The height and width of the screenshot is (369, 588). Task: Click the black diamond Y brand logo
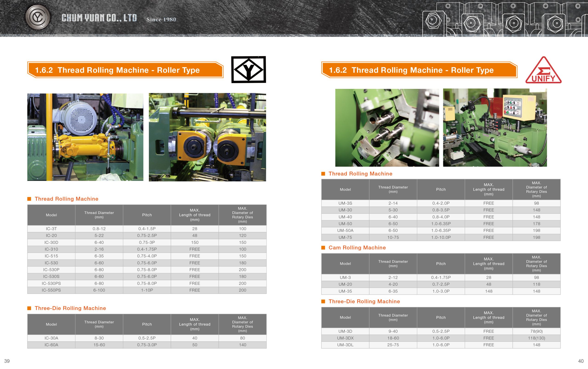(x=249, y=70)
